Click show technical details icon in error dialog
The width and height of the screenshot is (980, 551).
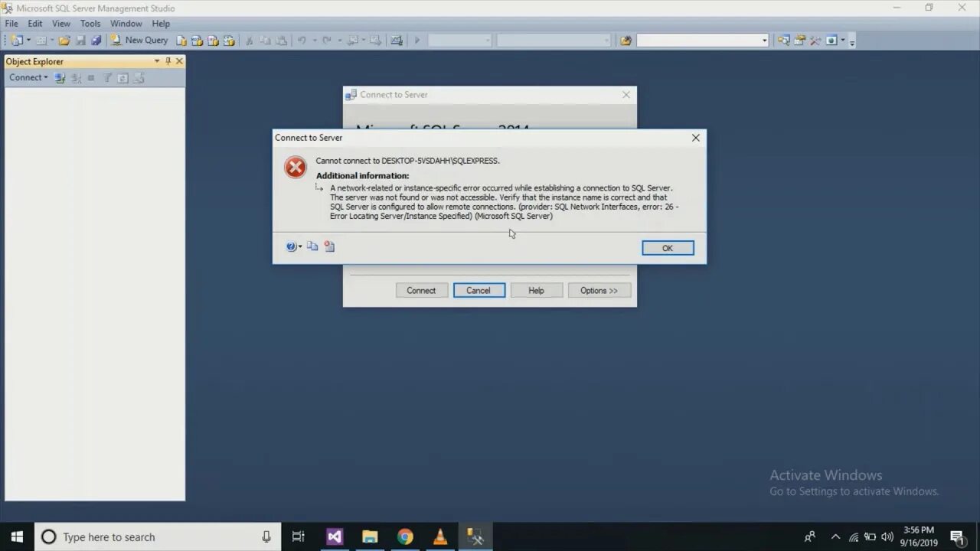(329, 246)
